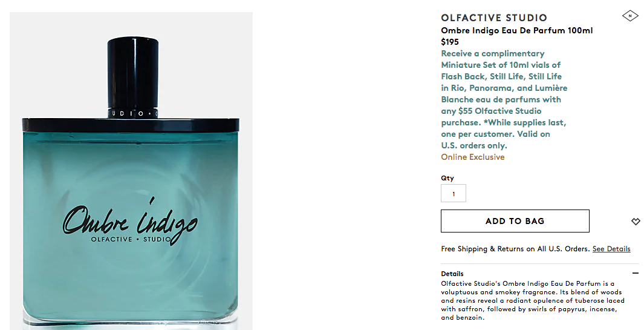The height and width of the screenshot is (330, 644).
Task: Open the Ombre Indigo bottle product image
Action: click(x=131, y=171)
